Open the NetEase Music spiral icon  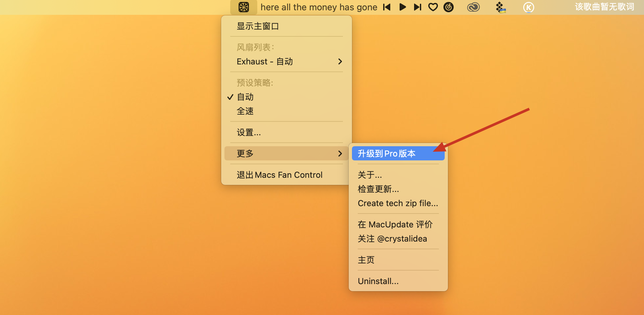coord(449,7)
